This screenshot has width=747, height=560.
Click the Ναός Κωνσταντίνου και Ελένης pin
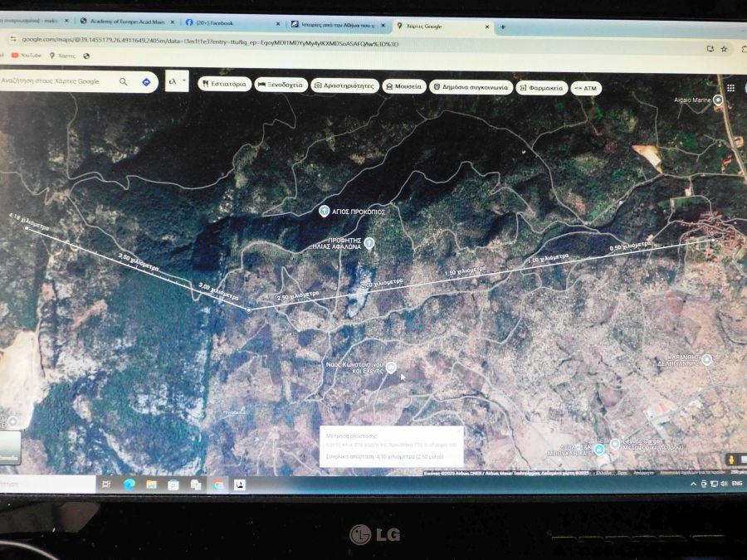pos(392,367)
